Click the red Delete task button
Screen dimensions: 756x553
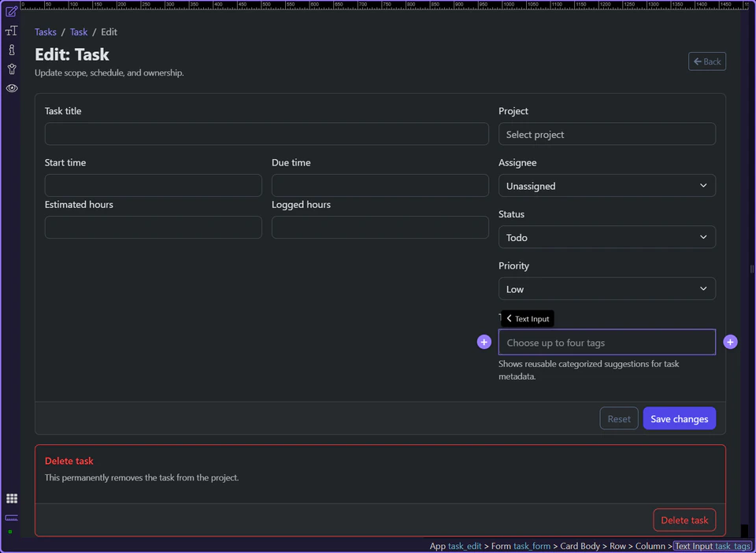(684, 520)
